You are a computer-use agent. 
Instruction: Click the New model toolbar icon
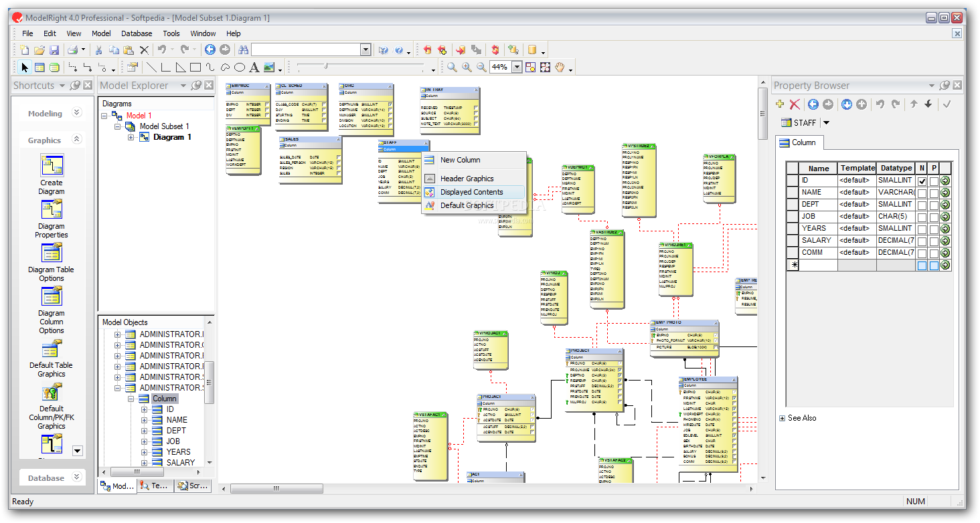coord(24,50)
